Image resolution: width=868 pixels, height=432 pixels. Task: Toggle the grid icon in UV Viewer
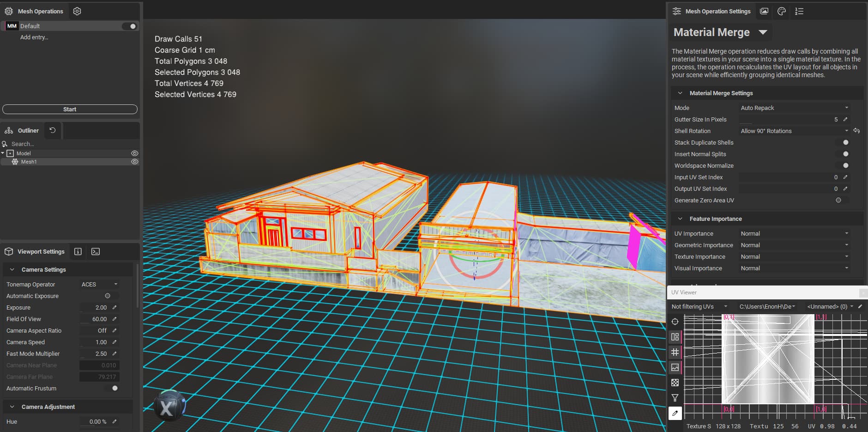[x=675, y=352]
